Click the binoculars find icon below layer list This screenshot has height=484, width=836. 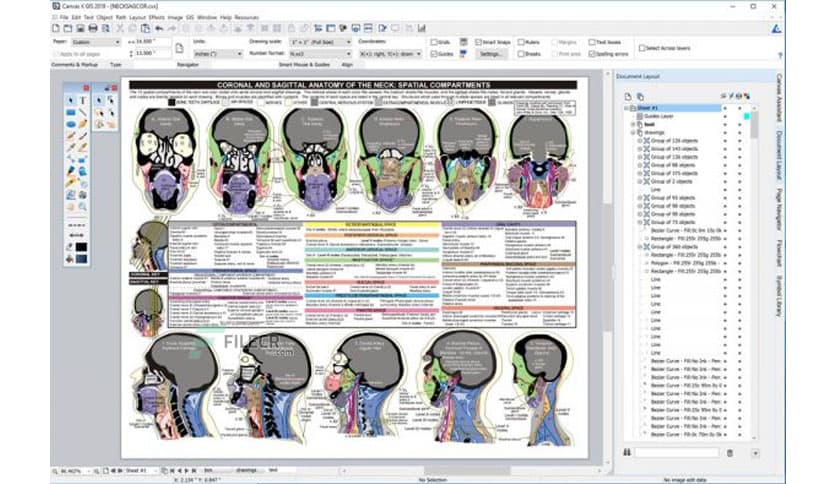(x=627, y=453)
